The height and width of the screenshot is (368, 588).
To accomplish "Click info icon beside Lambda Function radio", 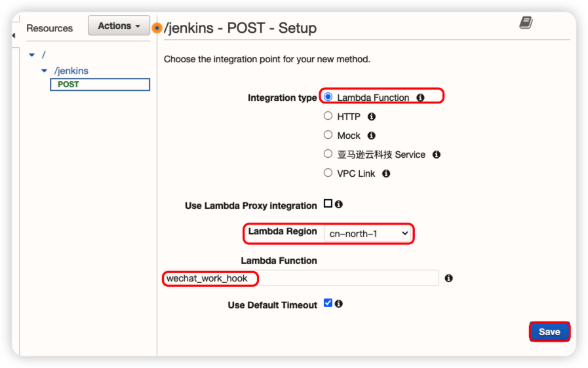I will 420,98.
